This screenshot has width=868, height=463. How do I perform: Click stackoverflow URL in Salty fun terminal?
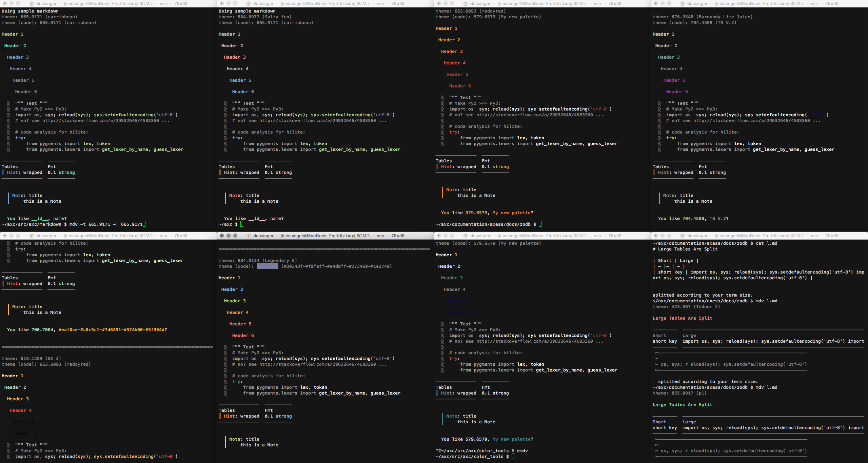point(317,121)
